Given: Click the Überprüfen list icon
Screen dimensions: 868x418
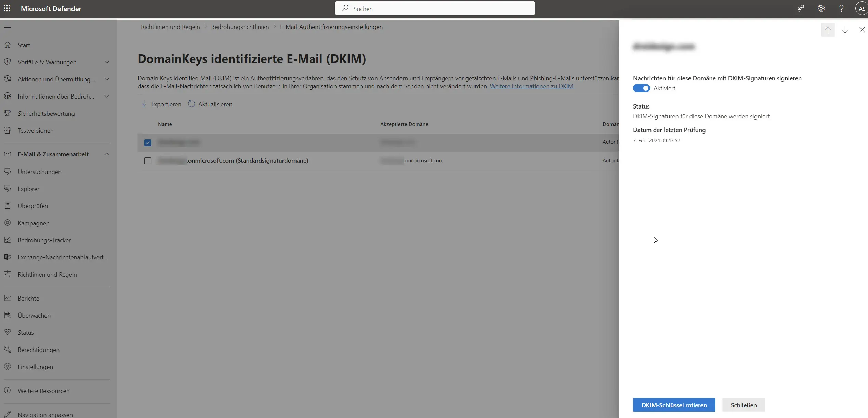Looking at the screenshot, I should tap(8, 206).
